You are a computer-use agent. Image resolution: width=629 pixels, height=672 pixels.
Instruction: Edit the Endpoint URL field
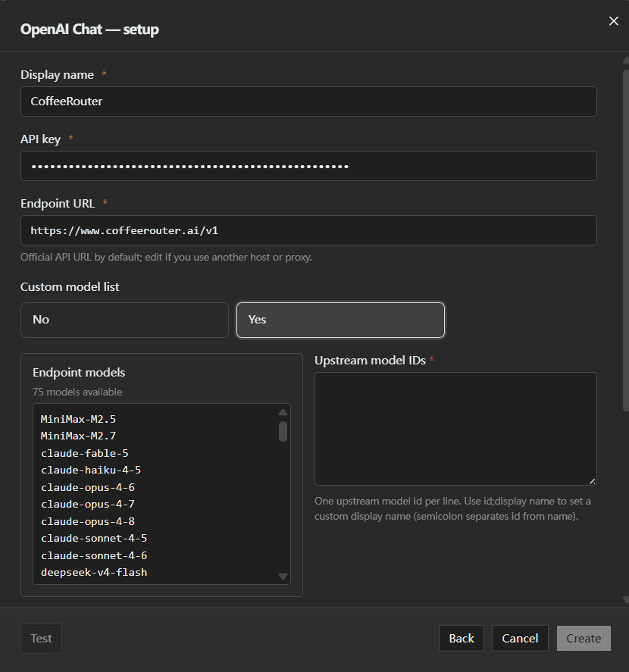point(308,230)
